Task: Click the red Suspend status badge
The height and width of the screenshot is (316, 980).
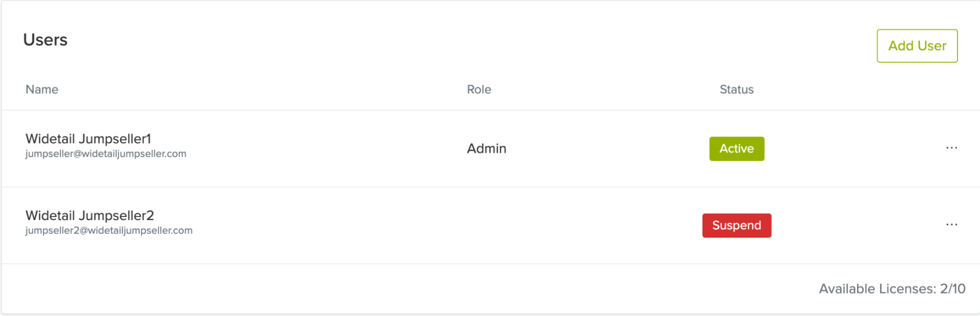Action: click(736, 225)
